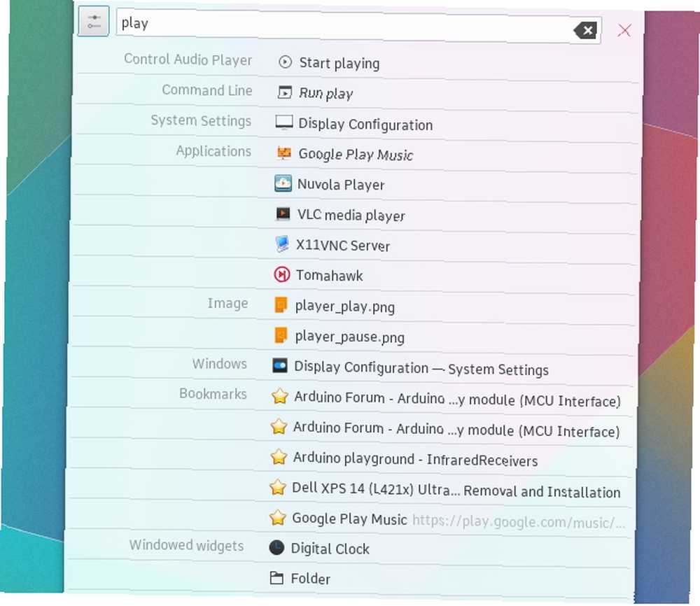700x606 pixels.
Task: Click the search field containing 'play'
Action: pyautogui.click(x=358, y=26)
